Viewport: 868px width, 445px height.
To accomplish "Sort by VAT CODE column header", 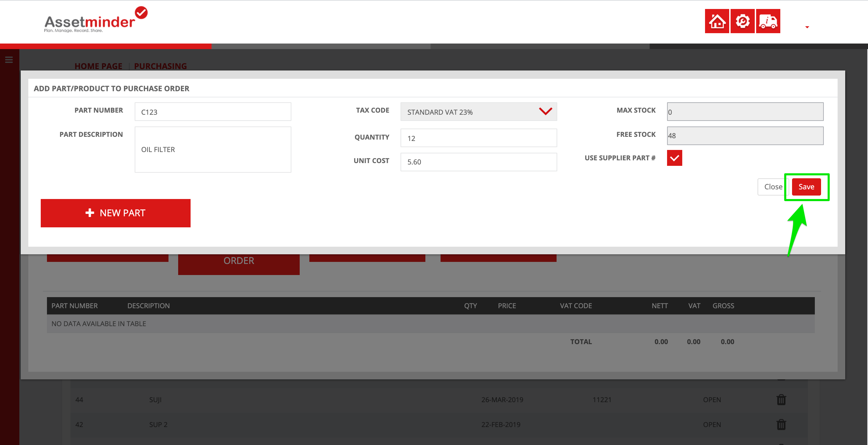I will (x=576, y=306).
